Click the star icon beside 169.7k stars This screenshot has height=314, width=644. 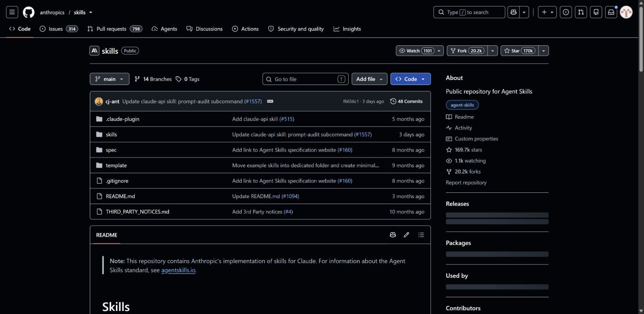tap(449, 150)
